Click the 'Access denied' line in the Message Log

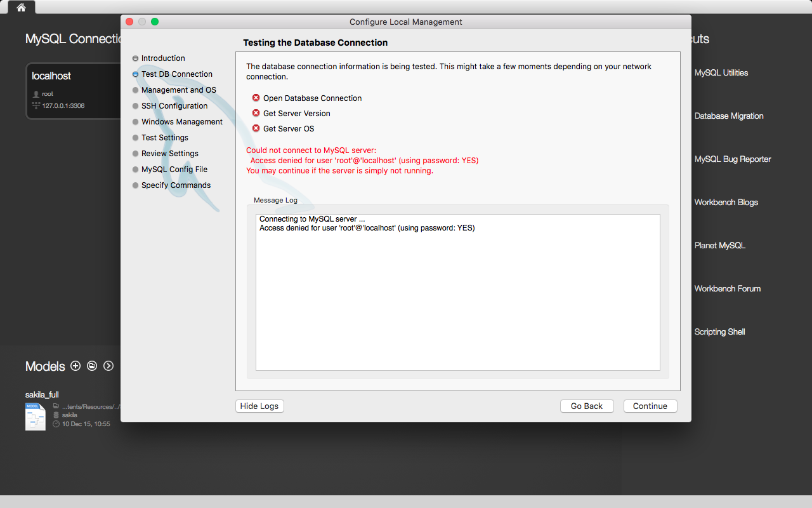click(x=367, y=228)
